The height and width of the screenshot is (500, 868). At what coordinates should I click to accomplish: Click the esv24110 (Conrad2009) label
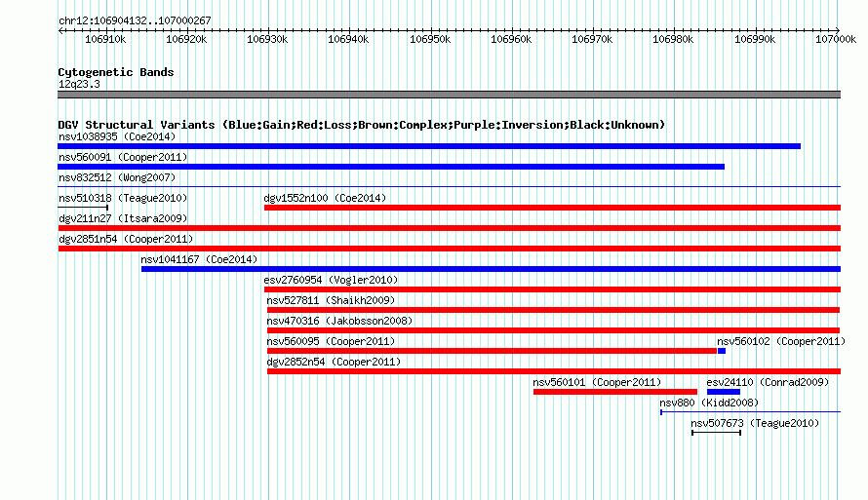tap(768, 382)
